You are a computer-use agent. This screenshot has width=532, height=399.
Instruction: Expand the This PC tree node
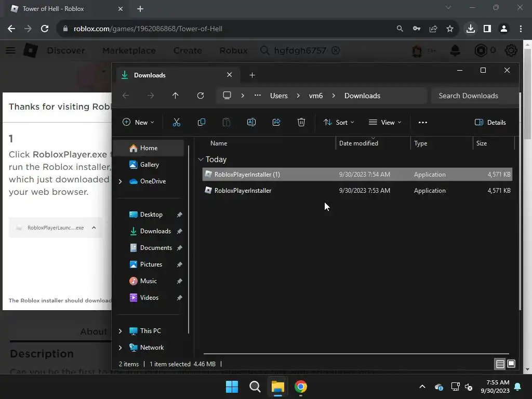point(120,331)
